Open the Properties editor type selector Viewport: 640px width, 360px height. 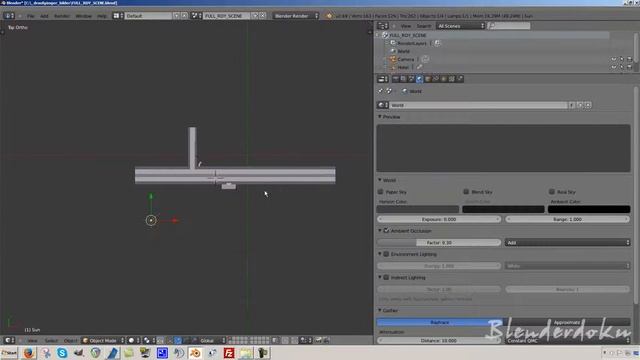point(383,79)
